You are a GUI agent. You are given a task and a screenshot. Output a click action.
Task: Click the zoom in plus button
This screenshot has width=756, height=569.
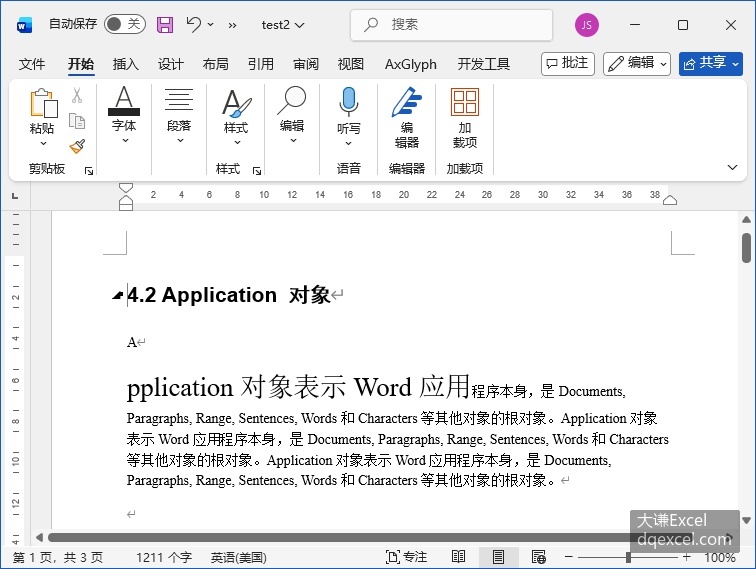[687, 557]
